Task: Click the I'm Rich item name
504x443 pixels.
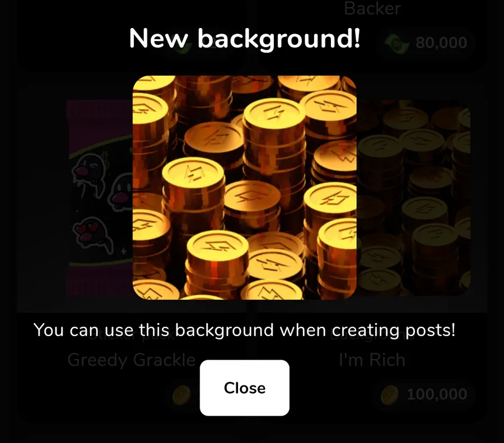Action: coord(372,360)
